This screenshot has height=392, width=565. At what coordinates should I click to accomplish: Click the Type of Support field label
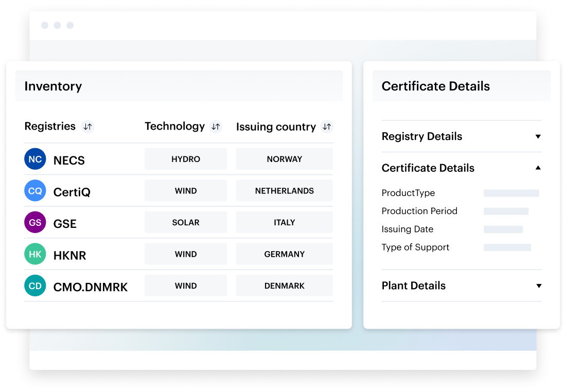tap(415, 247)
